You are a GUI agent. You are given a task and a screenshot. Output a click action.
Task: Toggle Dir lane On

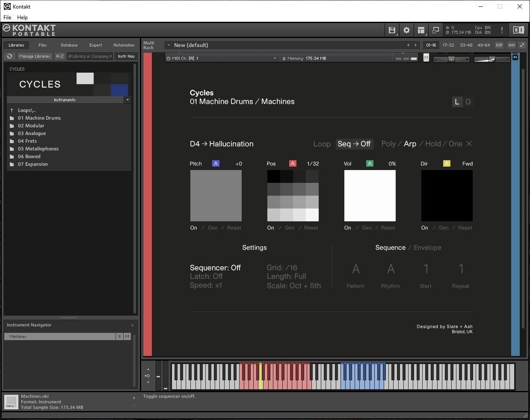pyautogui.click(x=425, y=228)
